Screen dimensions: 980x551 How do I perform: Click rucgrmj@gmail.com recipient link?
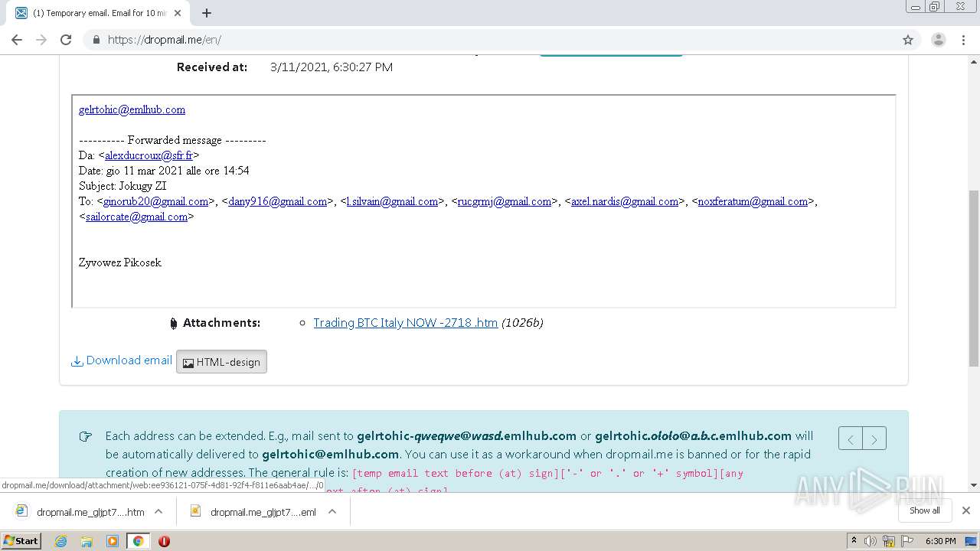point(505,201)
